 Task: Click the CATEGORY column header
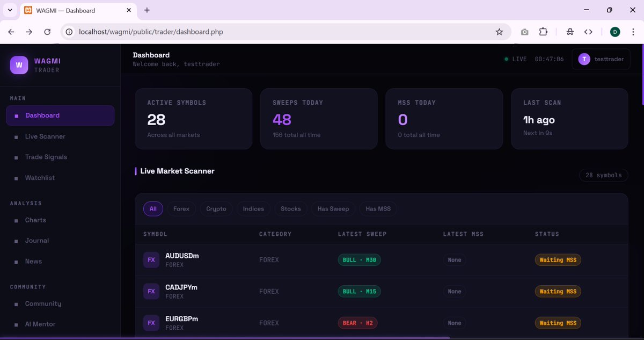click(x=275, y=234)
